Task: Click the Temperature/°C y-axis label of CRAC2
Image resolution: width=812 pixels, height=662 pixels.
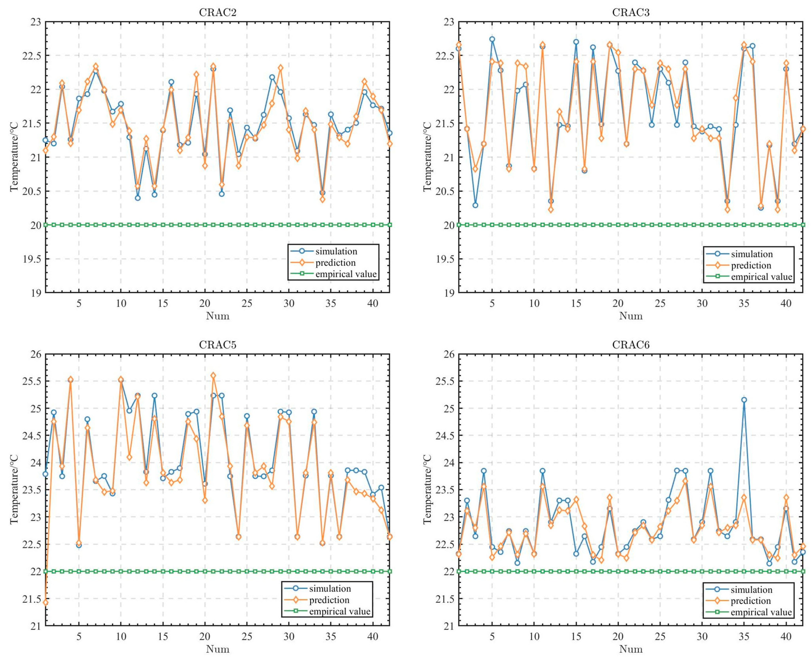Action: (x=14, y=157)
